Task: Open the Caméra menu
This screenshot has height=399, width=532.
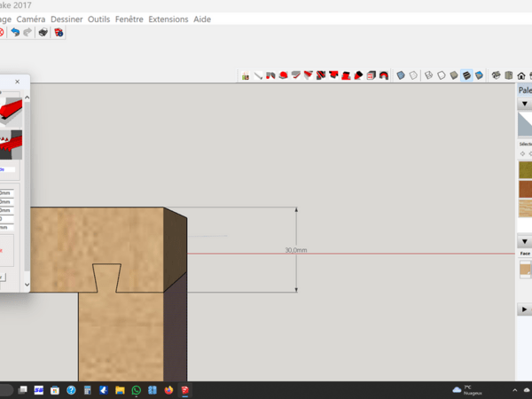Action: [x=30, y=19]
